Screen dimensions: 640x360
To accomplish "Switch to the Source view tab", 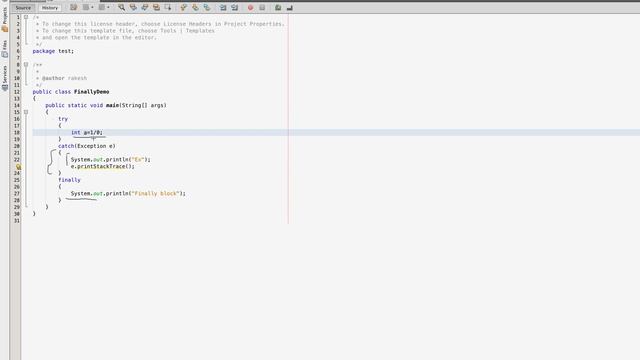I will coord(23,8).
